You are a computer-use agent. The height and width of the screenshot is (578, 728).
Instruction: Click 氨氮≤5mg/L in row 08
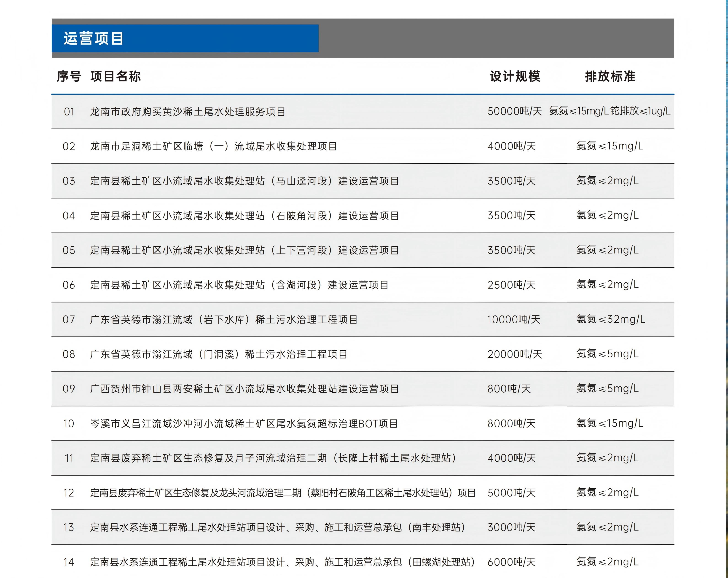(607, 354)
